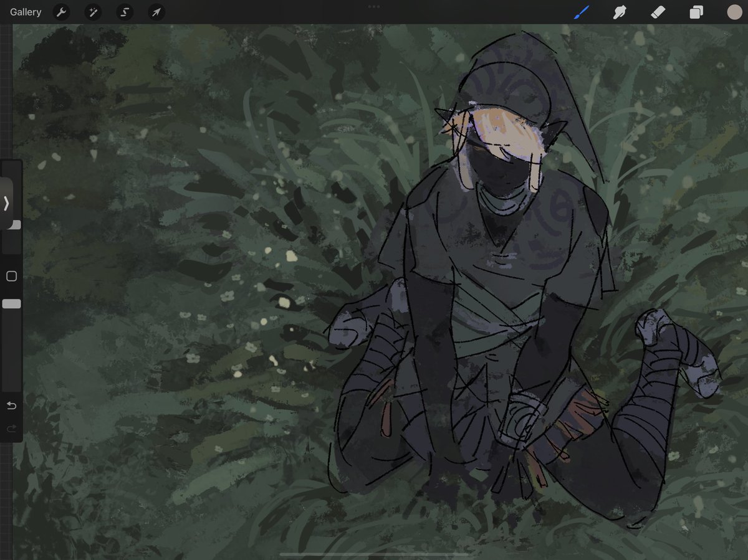
Task: Return to the Gallery
Action: tap(26, 12)
